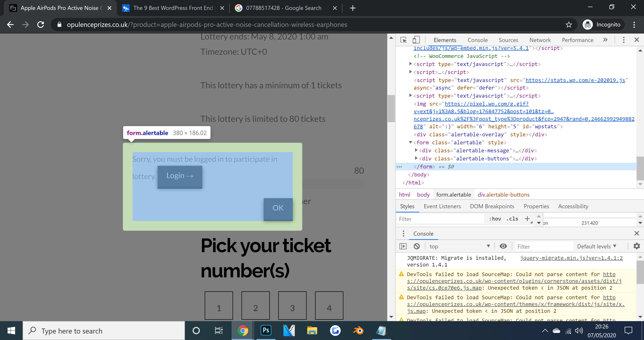Open the Accessibility pane tab
Screen dimensions: 644x340
coord(573,206)
